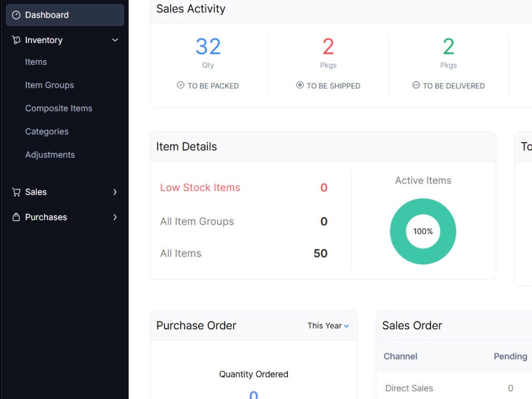532x399 pixels.
Task: Click All Item Groups label
Action: click(197, 221)
